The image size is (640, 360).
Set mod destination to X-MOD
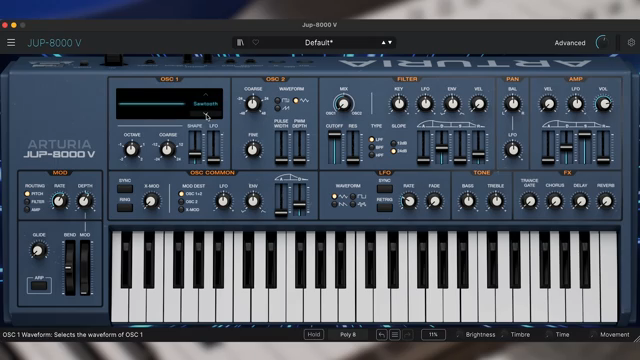(181, 209)
